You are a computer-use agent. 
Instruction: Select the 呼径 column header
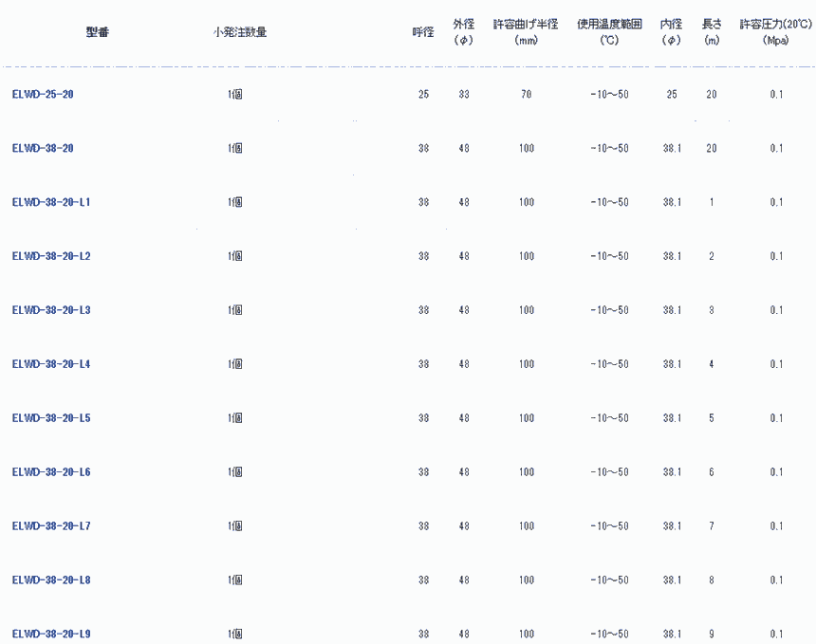[x=423, y=32]
